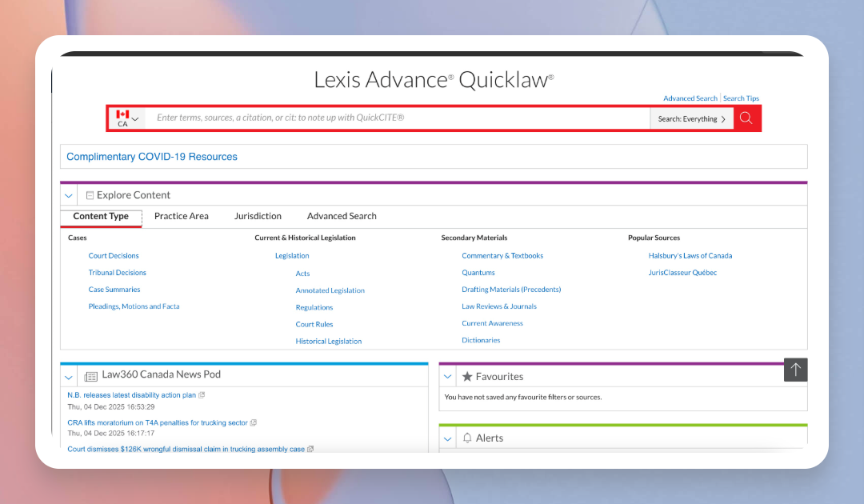Click the Favourites star icon
Image resolution: width=864 pixels, height=504 pixels.
pos(467,376)
